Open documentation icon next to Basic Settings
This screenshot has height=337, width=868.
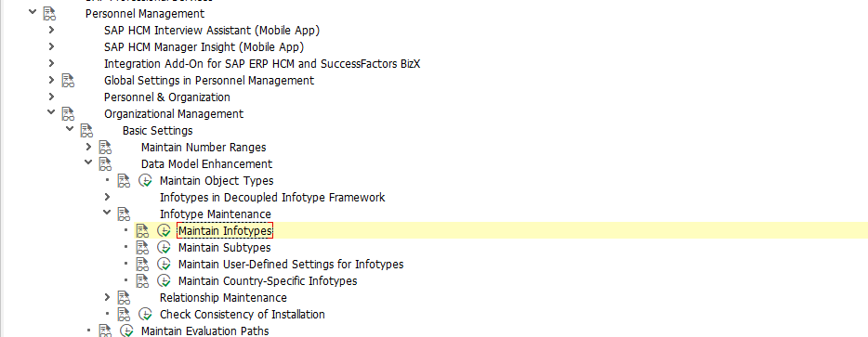[87, 131]
